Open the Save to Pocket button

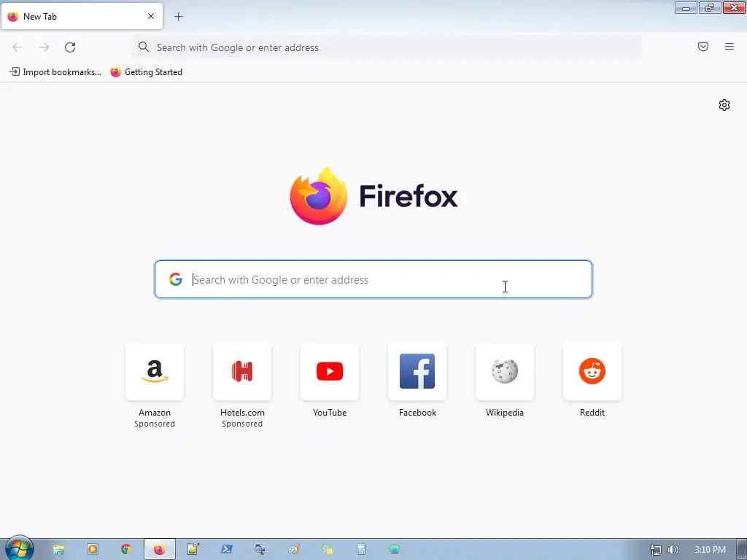point(703,47)
